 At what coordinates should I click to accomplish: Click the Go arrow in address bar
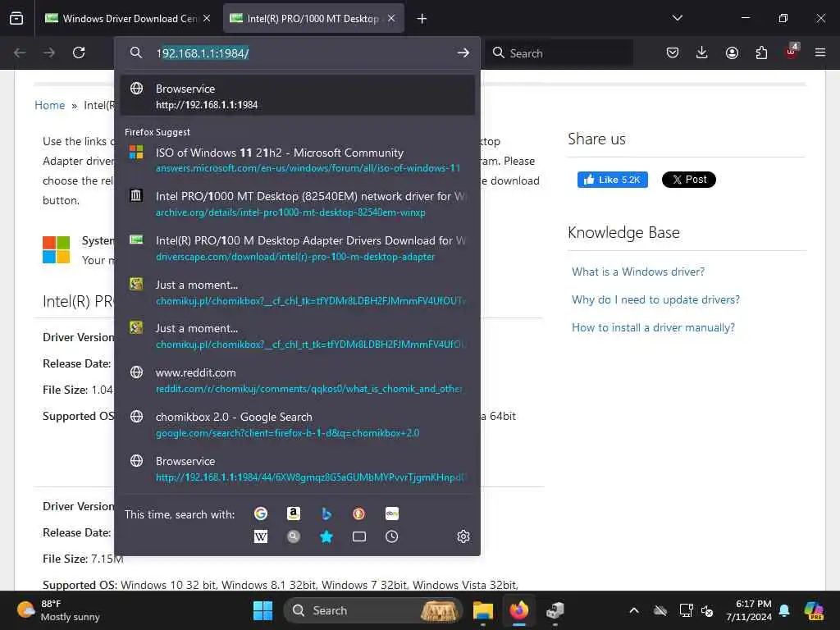pos(463,52)
